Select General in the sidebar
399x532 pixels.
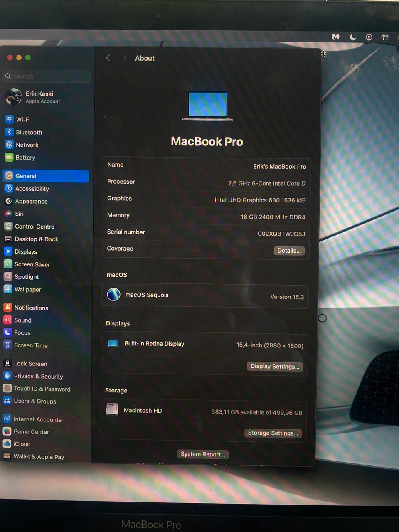tap(45, 176)
